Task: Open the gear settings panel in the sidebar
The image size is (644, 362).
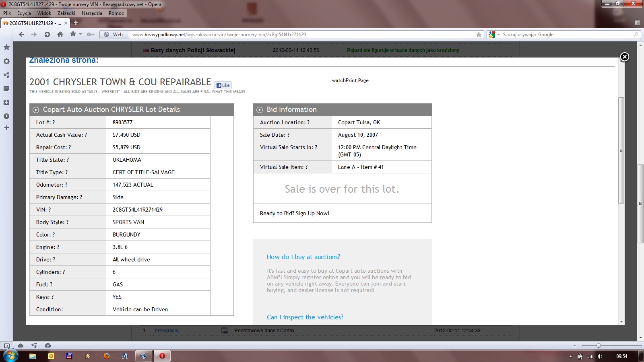Action: pyautogui.click(x=6, y=62)
